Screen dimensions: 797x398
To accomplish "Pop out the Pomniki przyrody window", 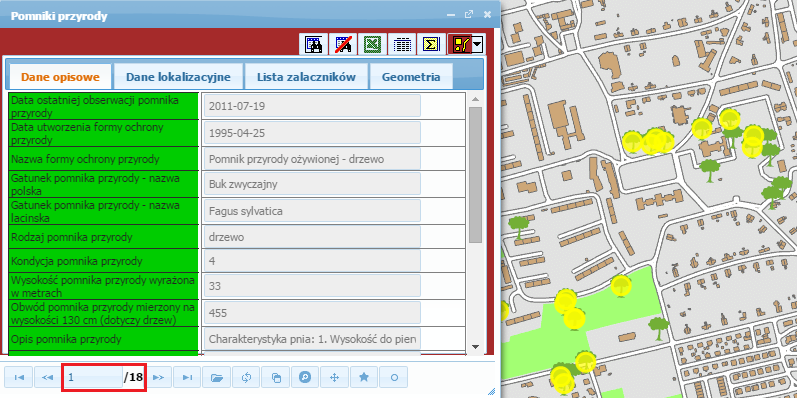I will coord(469,15).
